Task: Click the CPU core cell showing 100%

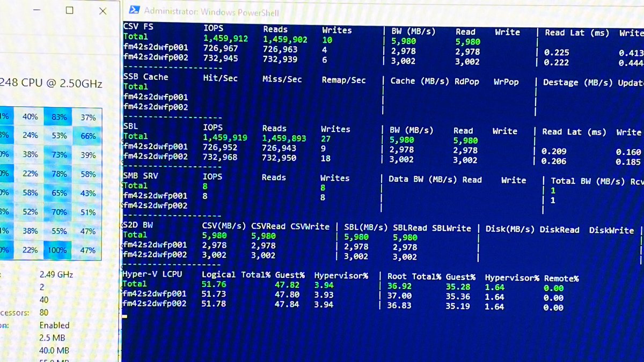Action: click(56, 250)
